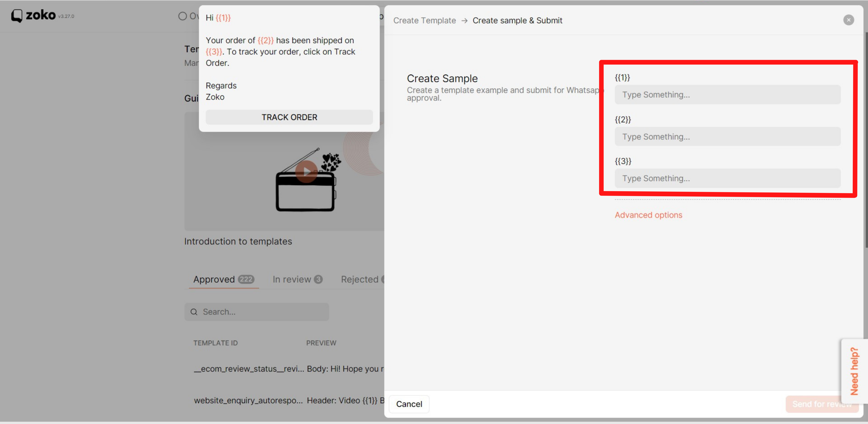The image size is (868, 424).
Task: Click the breadcrumb arrow icon
Action: coord(464,21)
